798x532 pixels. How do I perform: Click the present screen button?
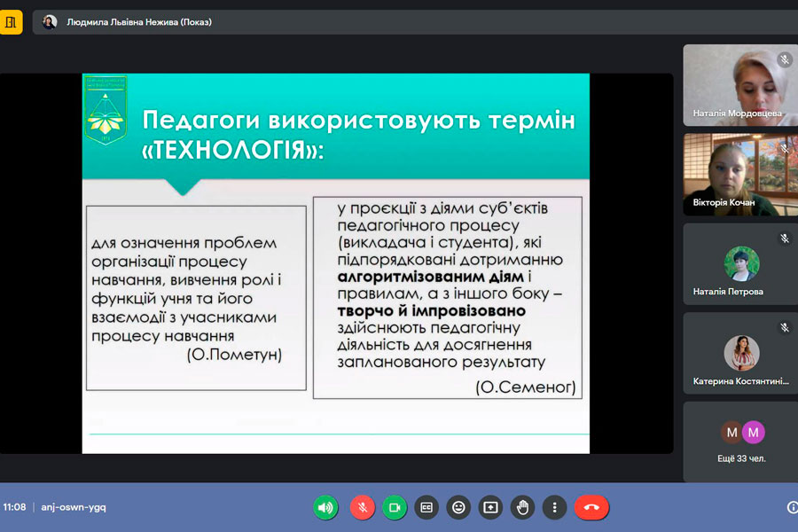pos(490,507)
